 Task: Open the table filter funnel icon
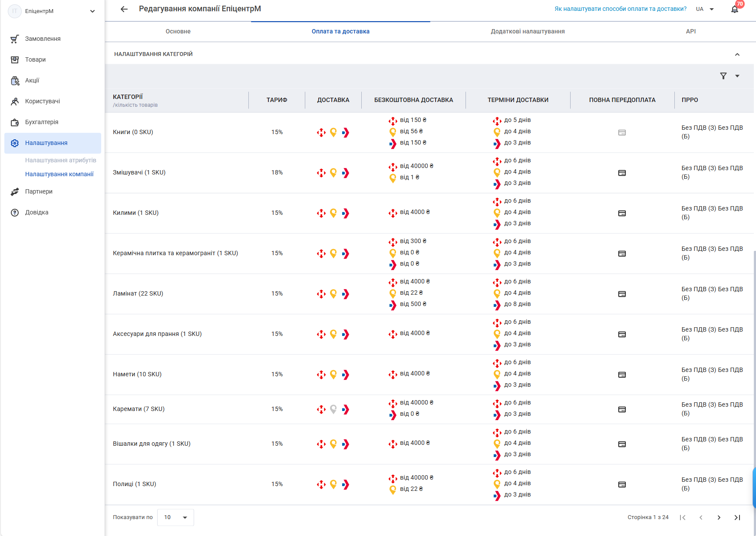[x=723, y=76]
